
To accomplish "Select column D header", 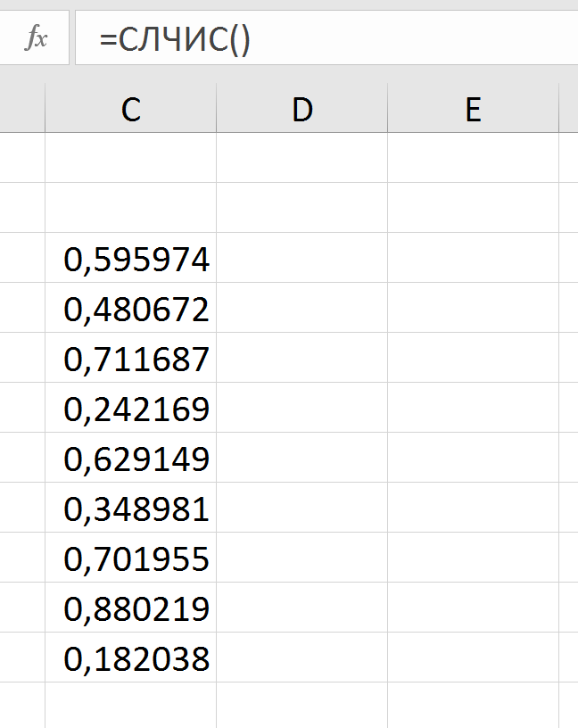I will pos(302,109).
